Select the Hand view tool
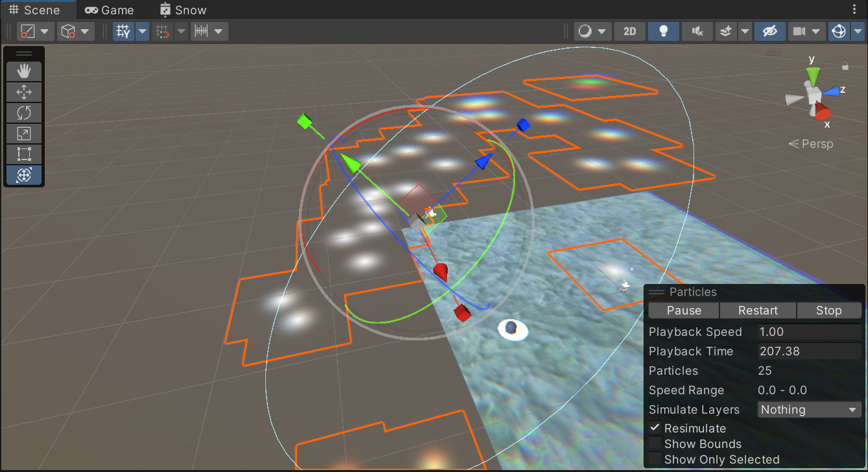This screenshot has height=472, width=868. (24, 71)
